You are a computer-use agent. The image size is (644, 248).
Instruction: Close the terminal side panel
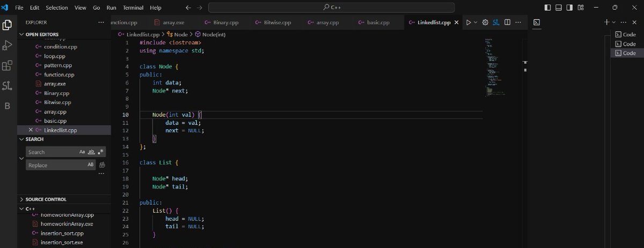(x=634, y=23)
